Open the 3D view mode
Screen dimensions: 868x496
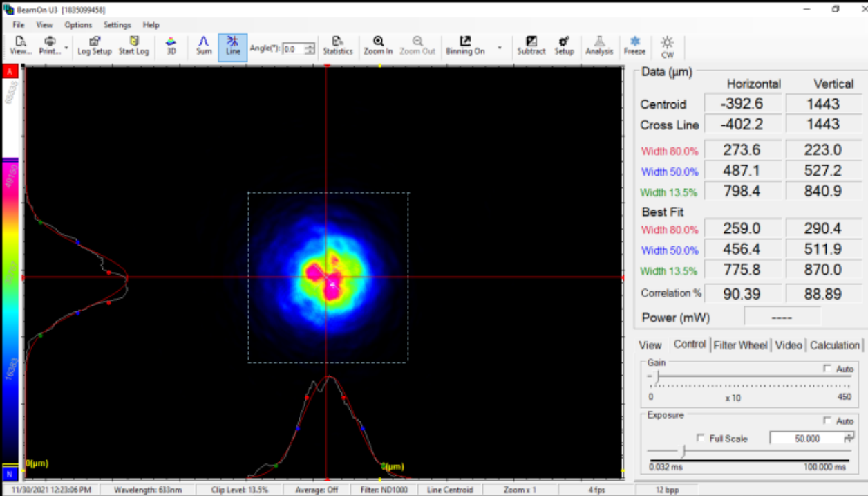[171, 46]
